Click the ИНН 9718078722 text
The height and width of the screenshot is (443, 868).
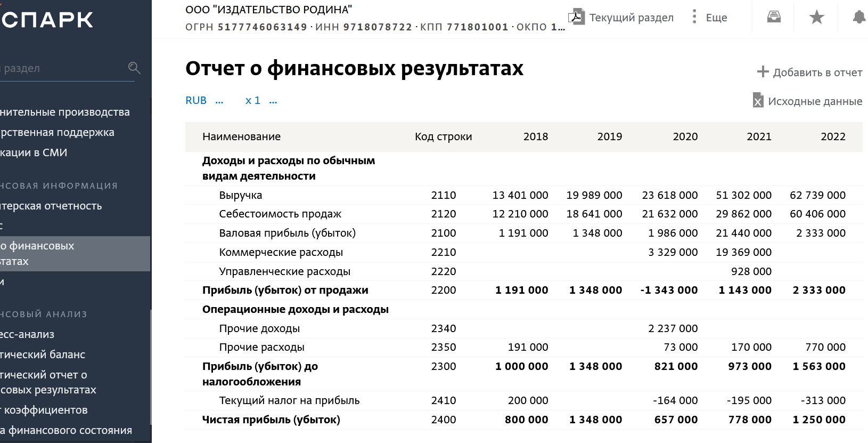click(x=364, y=27)
